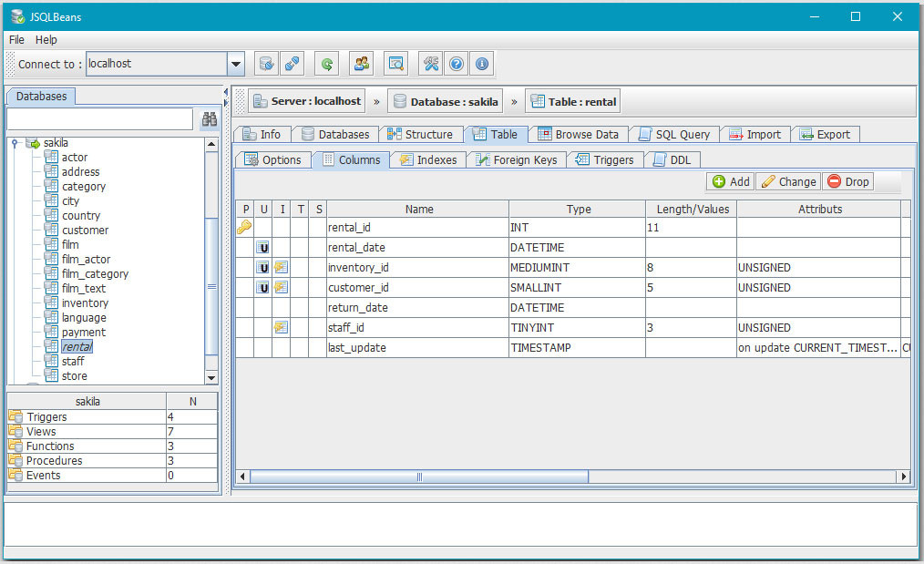Open the Browse Data tab
The height and width of the screenshot is (564, 924).
pyautogui.click(x=579, y=134)
